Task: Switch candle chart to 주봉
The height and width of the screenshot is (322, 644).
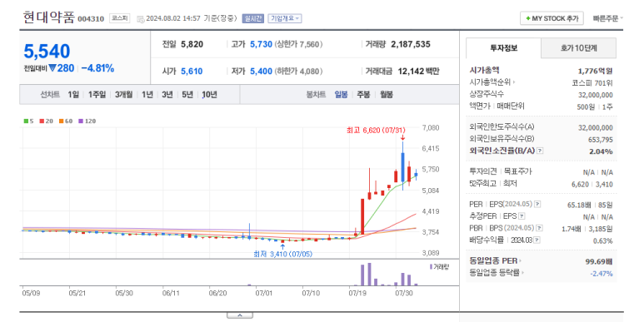Action: [363, 95]
